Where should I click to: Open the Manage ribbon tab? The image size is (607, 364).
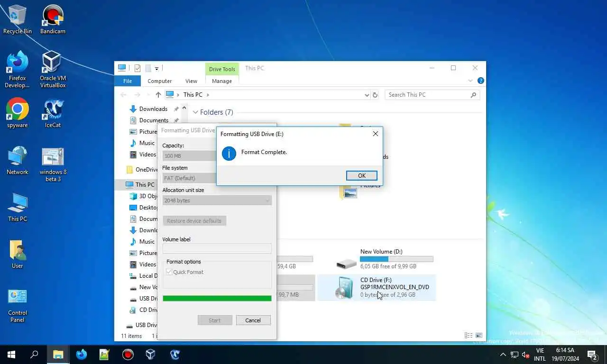[222, 81]
